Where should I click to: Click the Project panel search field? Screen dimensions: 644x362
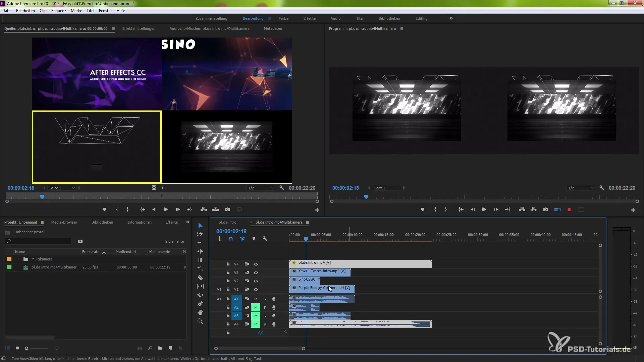click(x=39, y=241)
